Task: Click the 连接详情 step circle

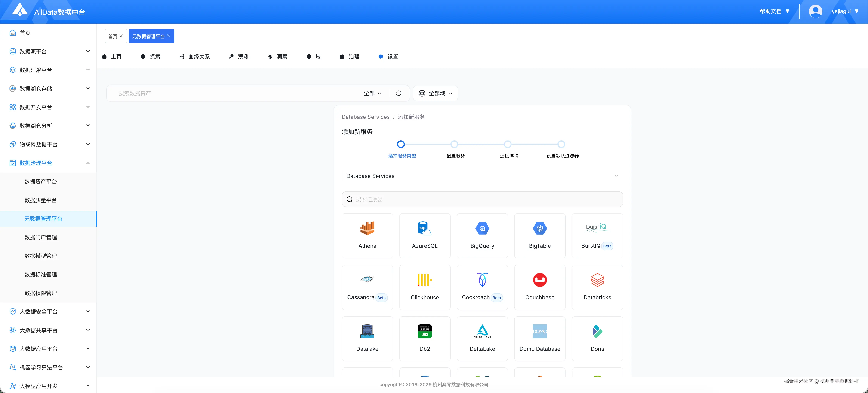Action: tap(507, 144)
